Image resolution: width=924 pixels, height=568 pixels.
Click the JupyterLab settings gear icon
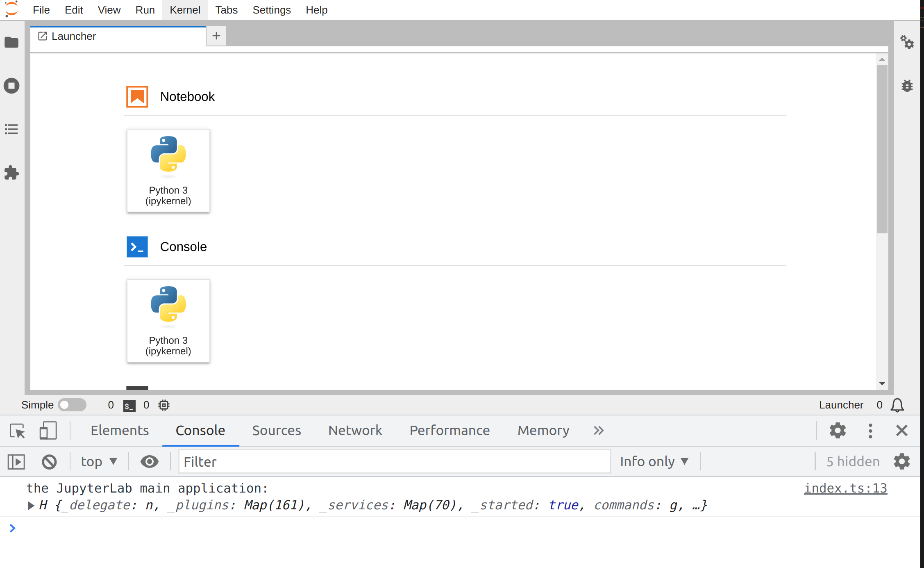tap(908, 41)
